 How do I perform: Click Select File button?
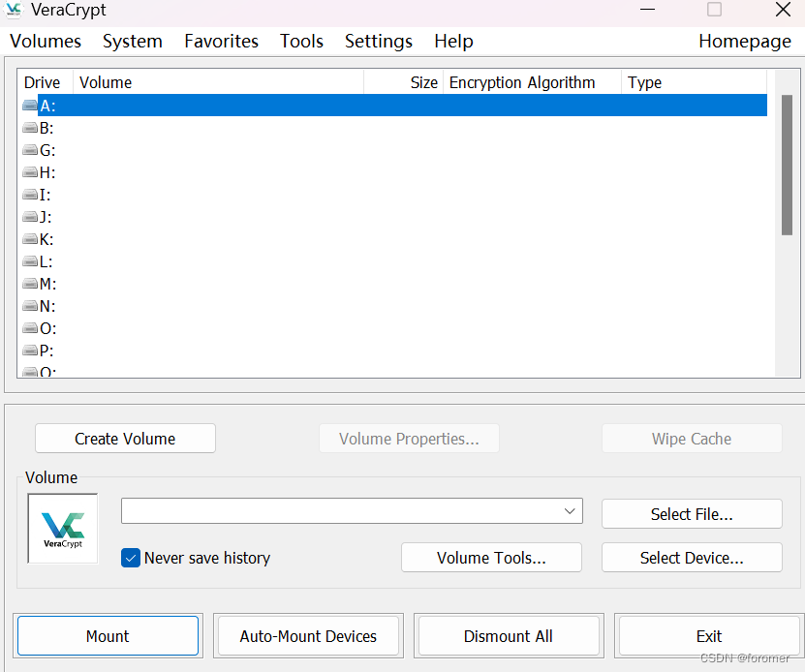click(692, 514)
